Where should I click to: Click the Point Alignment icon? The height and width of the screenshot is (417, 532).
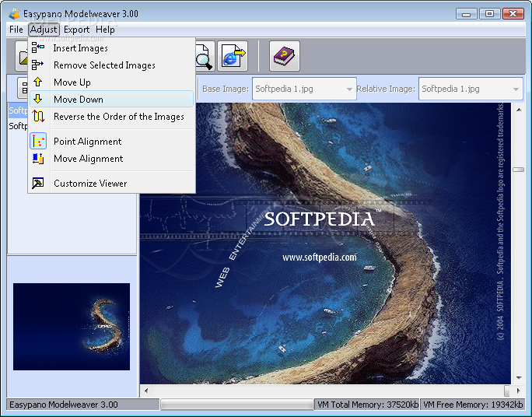38,141
